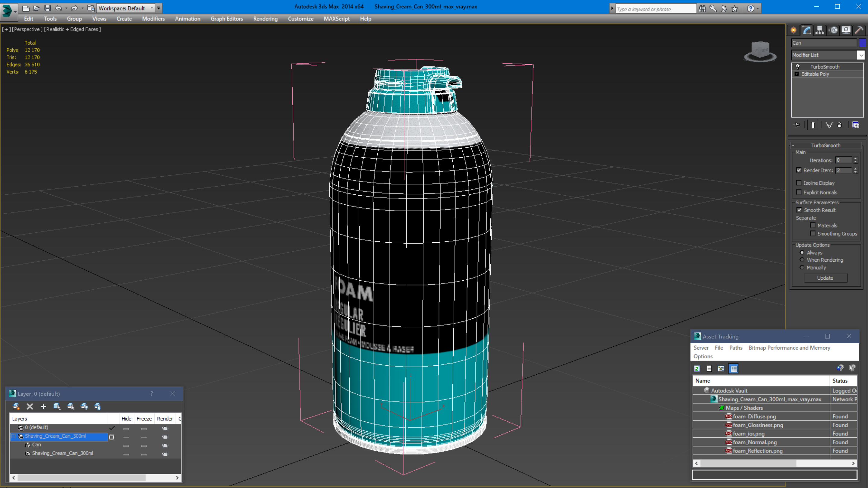The height and width of the screenshot is (488, 868).
Task: Click the Hide column header
Action: [126, 419]
